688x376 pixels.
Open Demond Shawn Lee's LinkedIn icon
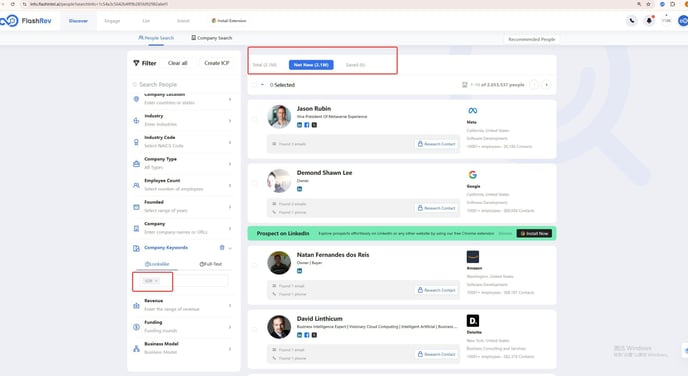300,189
